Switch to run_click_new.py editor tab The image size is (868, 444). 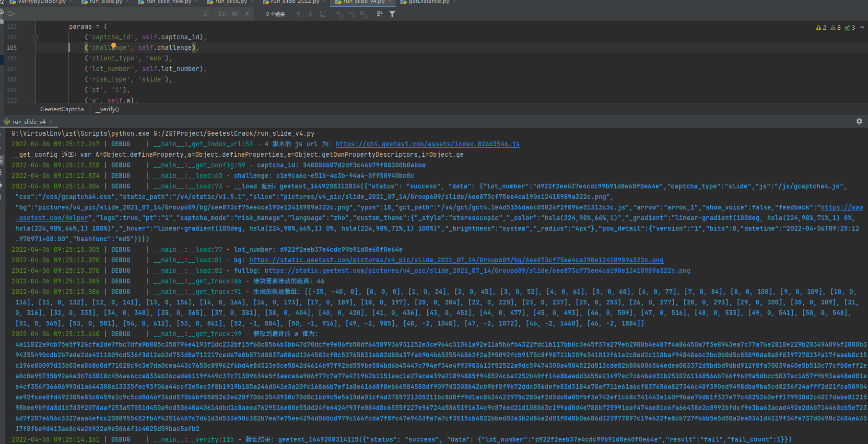click(x=168, y=2)
